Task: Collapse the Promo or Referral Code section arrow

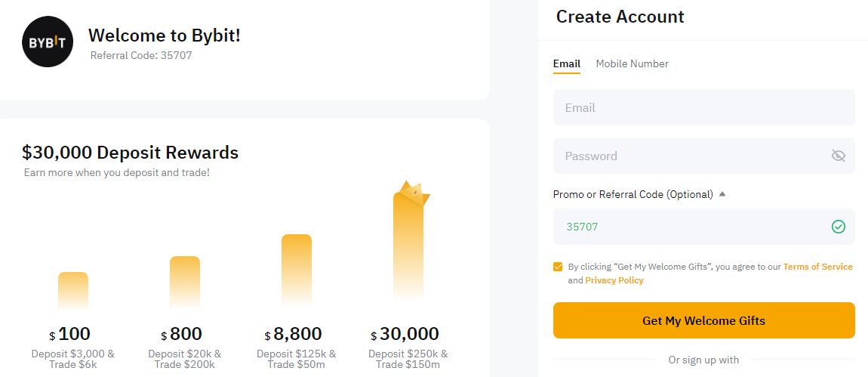Action: [722, 194]
